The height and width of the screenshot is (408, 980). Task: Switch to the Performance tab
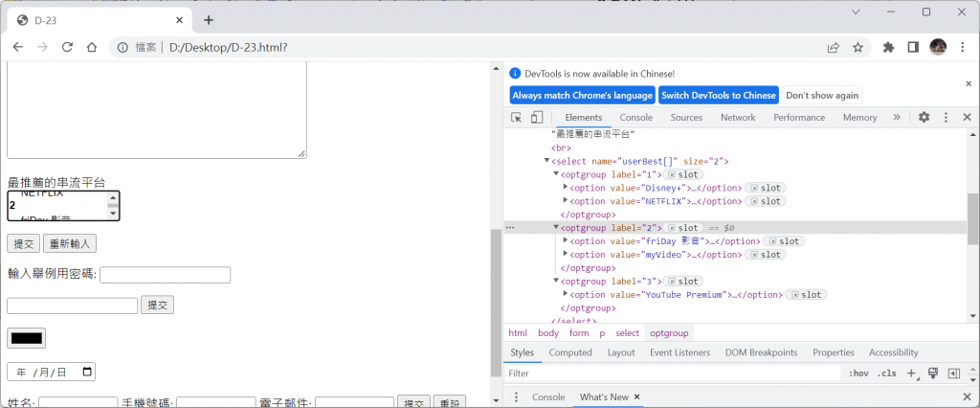pyautogui.click(x=799, y=117)
